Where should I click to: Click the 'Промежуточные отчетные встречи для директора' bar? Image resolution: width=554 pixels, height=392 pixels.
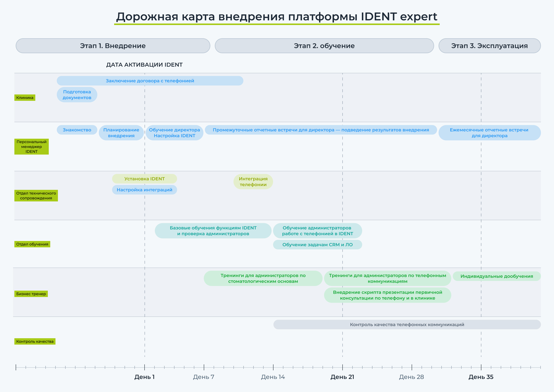tap(321, 130)
